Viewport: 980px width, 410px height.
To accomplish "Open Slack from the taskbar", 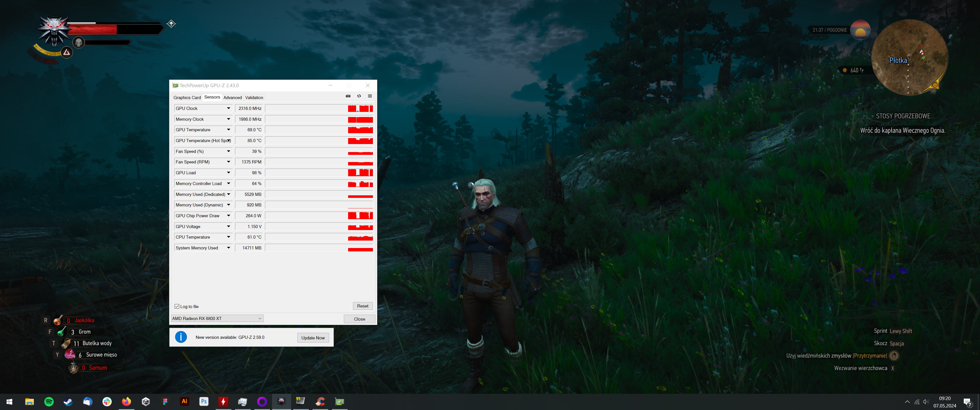I will (107, 402).
